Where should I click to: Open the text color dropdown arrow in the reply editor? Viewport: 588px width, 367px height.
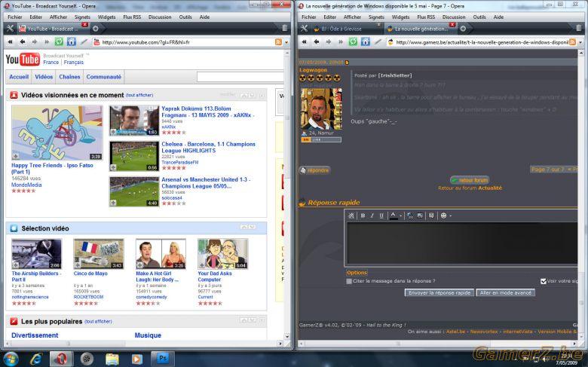(400, 216)
